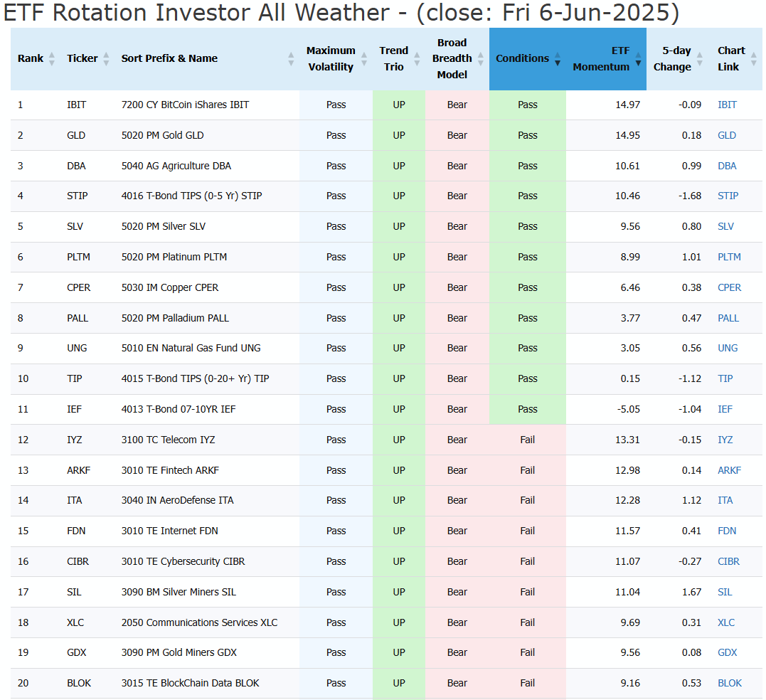
Task: Open the IEF chart link
Action: [725, 409]
